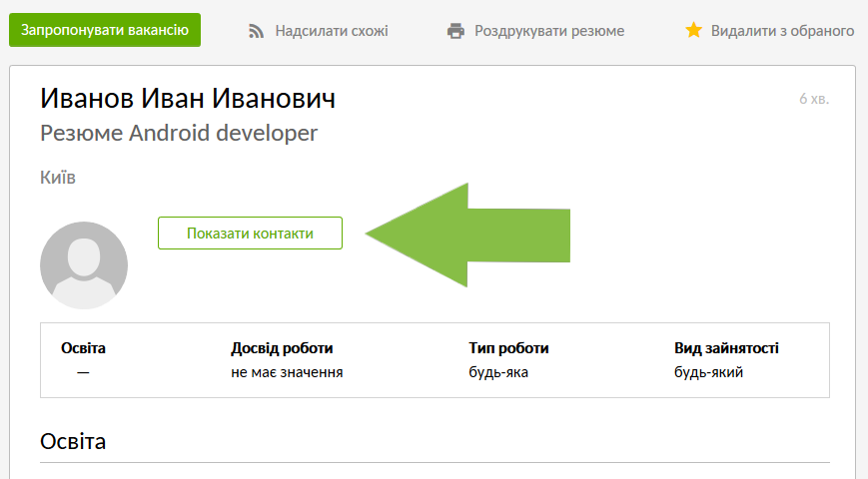Click the Вид зайнятості label
The height and width of the screenshot is (479, 868).
(726, 348)
